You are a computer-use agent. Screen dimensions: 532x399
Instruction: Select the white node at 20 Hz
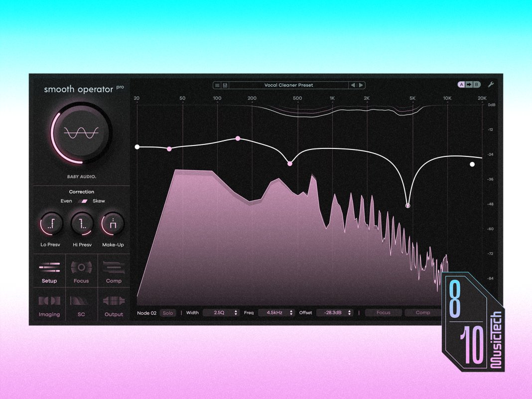[x=137, y=147]
